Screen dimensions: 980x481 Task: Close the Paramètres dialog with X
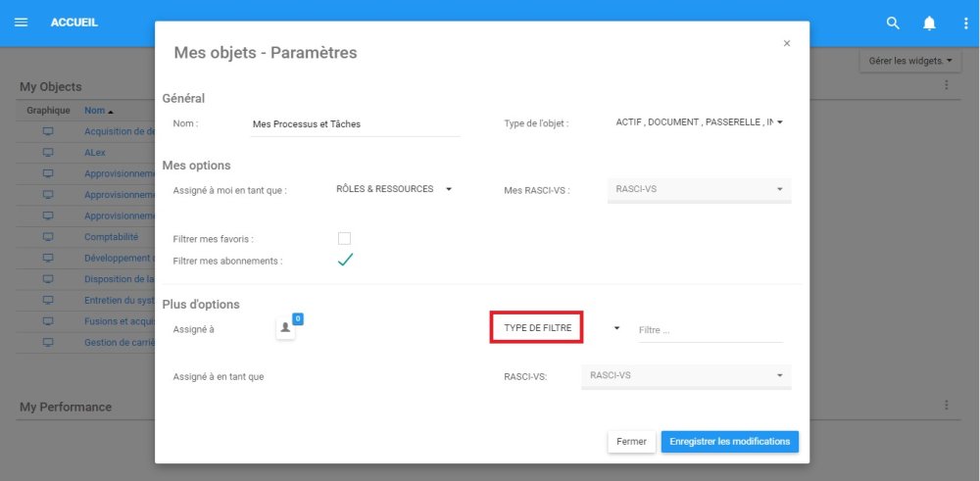coord(787,43)
